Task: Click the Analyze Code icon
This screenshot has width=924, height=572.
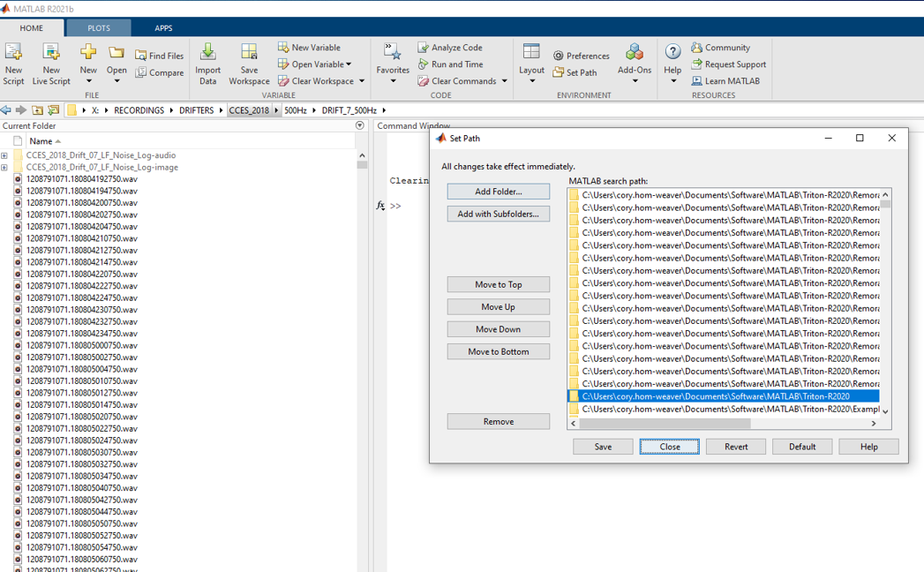Action: pos(424,48)
